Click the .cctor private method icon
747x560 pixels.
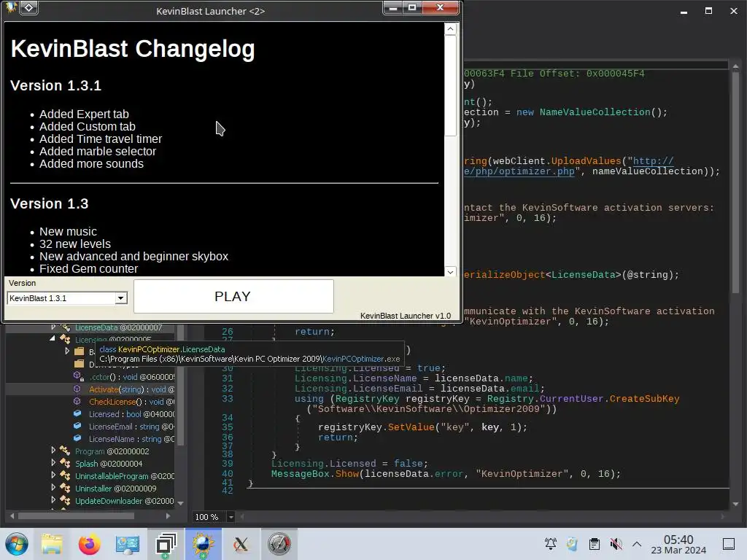pyautogui.click(x=78, y=377)
